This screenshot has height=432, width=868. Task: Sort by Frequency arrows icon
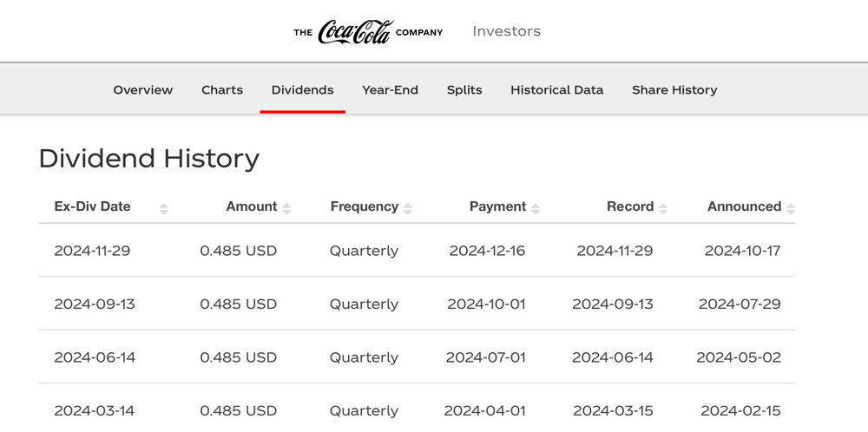pos(408,208)
